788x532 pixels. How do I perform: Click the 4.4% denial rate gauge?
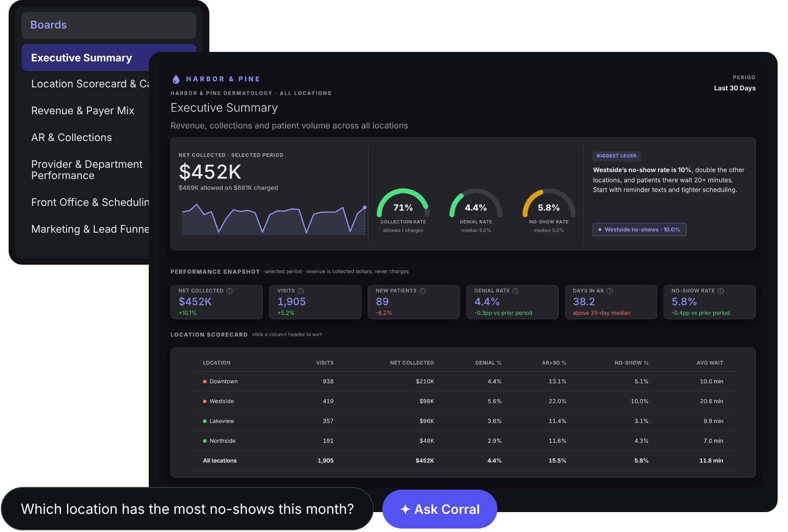point(476,203)
